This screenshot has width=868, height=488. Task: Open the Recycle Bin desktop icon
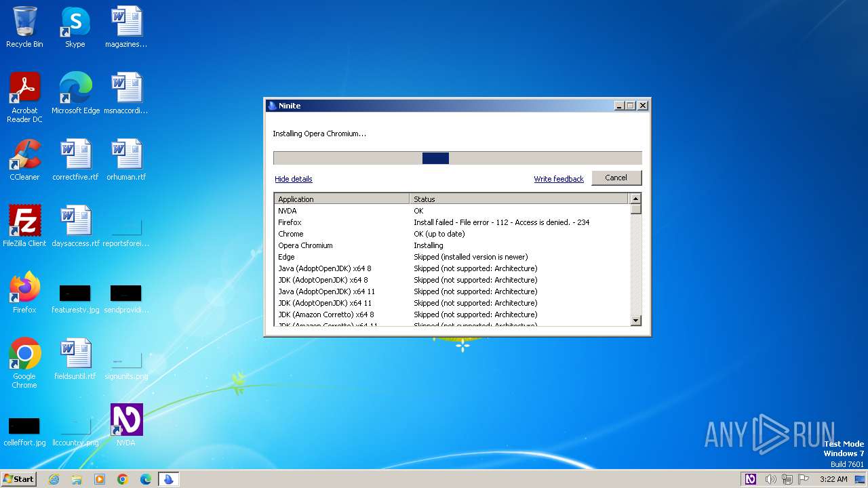pos(24,27)
